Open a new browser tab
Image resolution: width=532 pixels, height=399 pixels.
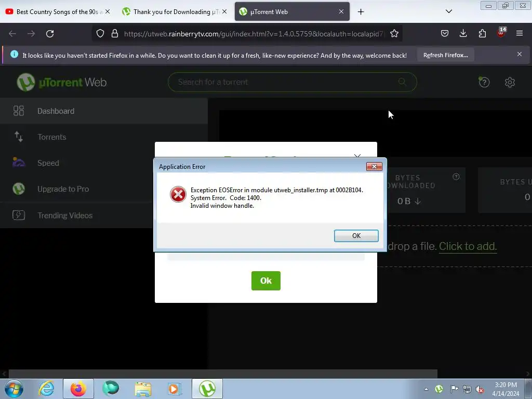click(x=361, y=12)
